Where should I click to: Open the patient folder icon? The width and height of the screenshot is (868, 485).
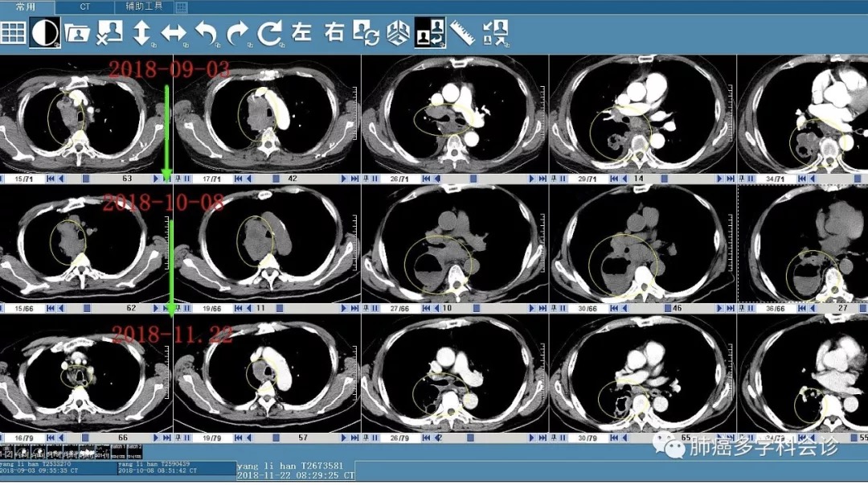(77, 33)
